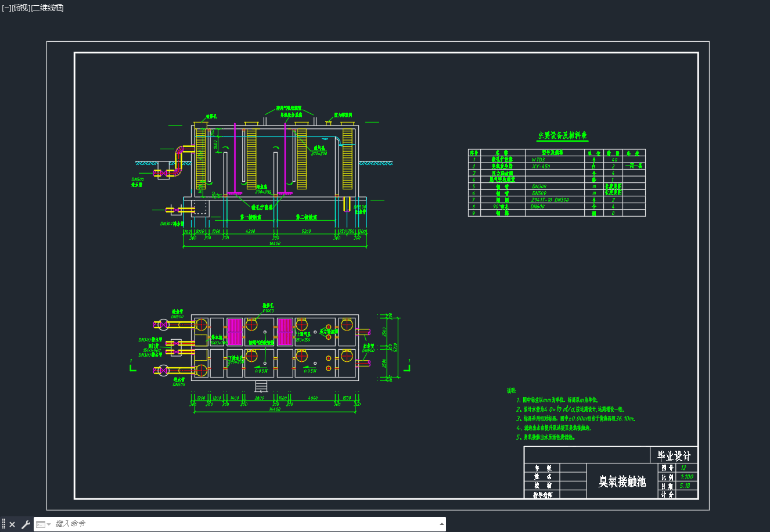Select the 5200 dimension in section view

click(306, 231)
